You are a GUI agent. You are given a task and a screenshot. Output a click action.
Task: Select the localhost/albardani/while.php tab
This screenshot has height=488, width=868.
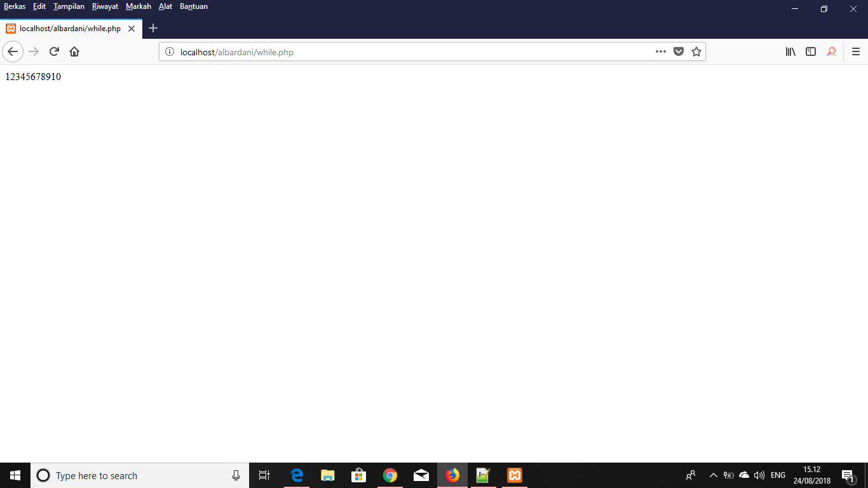71,29
